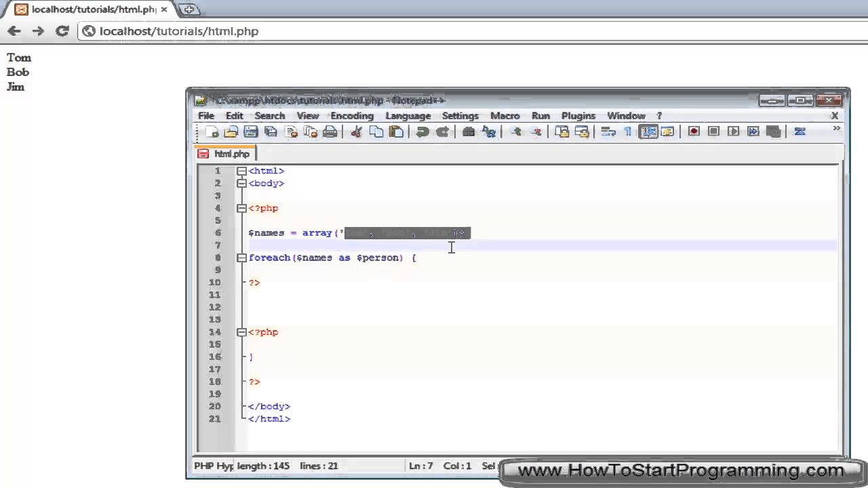This screenshot has width=868, height=488.
Task: Click 'Ln : 7' in status bar
Action: (421, 466)
